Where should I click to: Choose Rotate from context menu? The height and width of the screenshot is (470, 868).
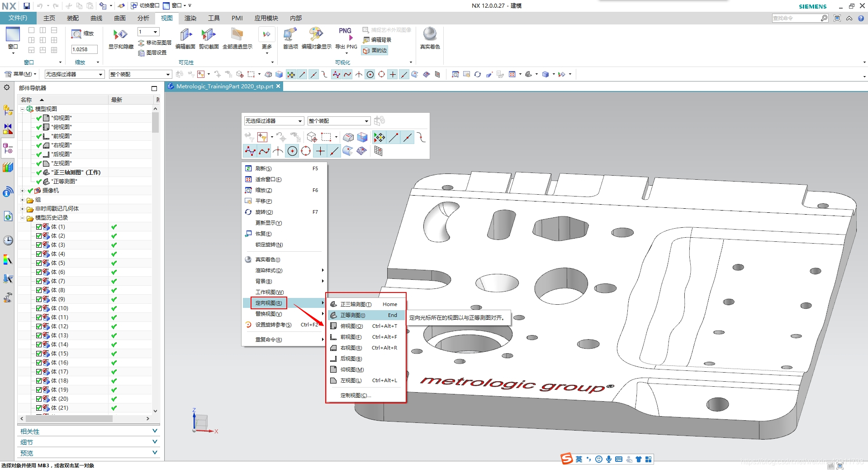coord(284,212)
